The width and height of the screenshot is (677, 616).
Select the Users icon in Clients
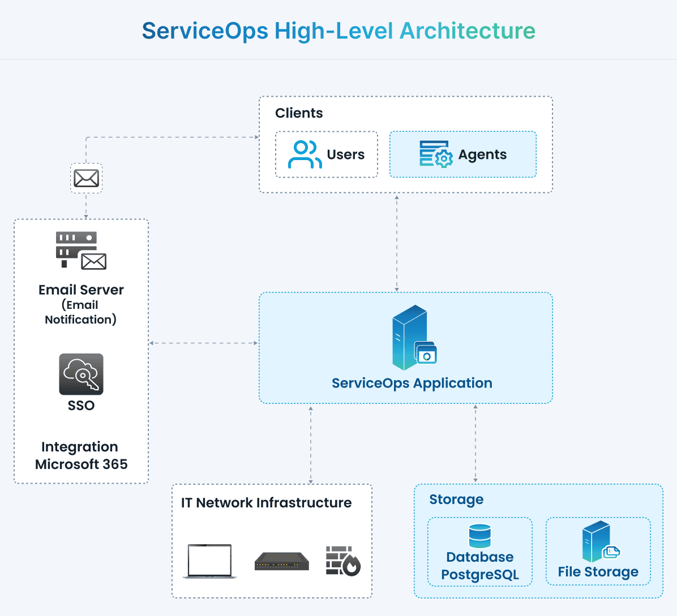pos(304,153)
